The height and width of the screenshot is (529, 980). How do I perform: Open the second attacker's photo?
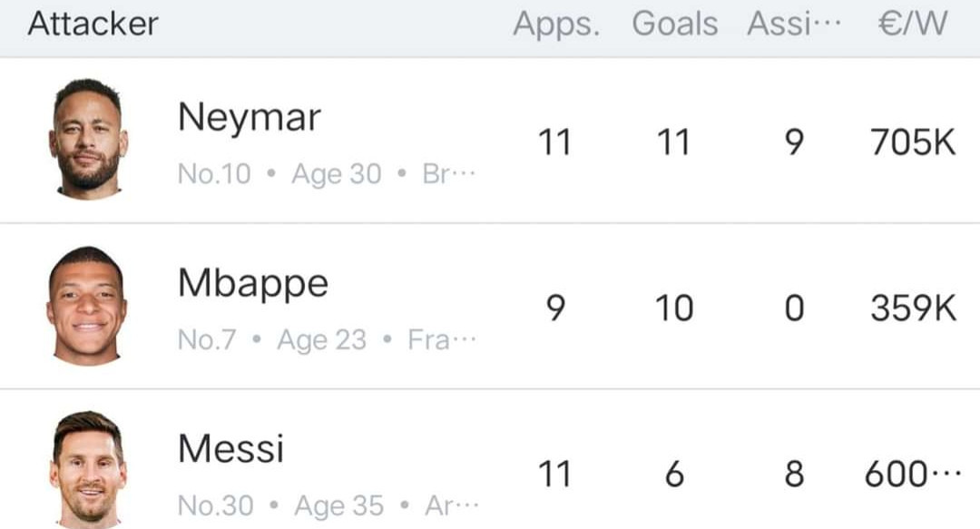pyautogui.click(x=87, y=306)
